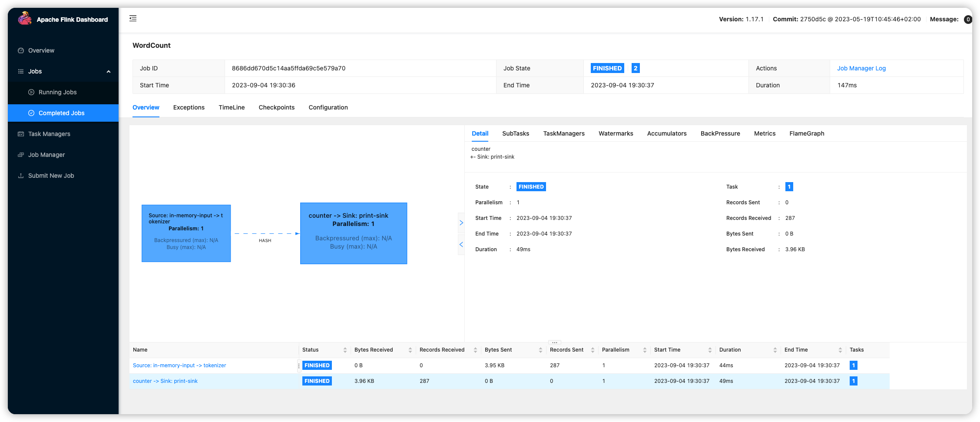980x422 pixels.
Task: Open Task Managers in the sidebar
Action: (x=49, y=134)
